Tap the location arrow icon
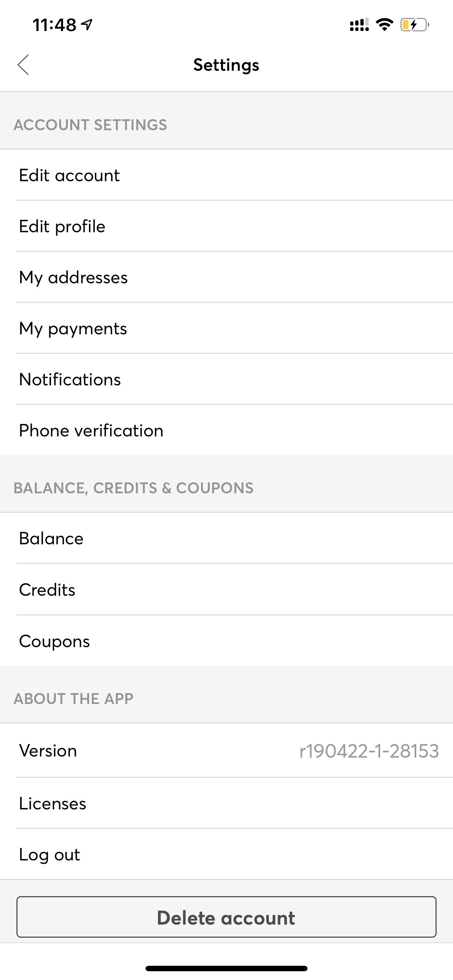Viewport: 453px width, 980px height. [87, 25]
